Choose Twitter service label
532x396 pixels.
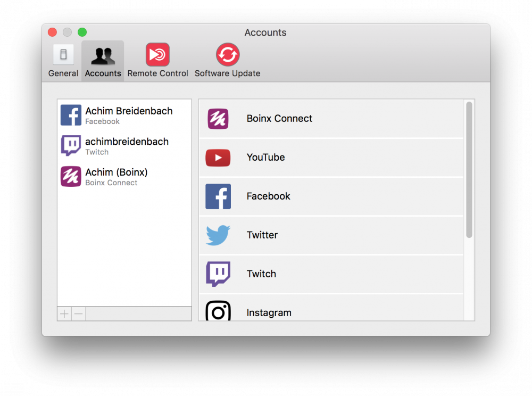point(262,235)
